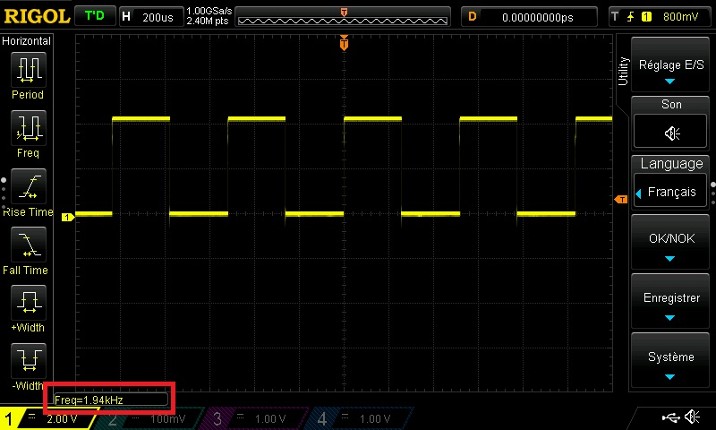Enable channel 2 in the bottom bar
Viewport: 716px width, 430px height.
[150, 418]
